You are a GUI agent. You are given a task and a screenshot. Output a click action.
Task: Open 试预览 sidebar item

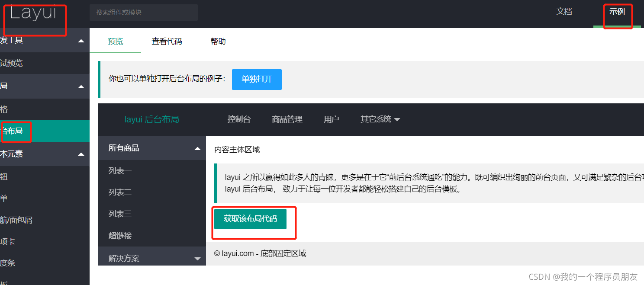pyautogui.click(x=45, y=63)
